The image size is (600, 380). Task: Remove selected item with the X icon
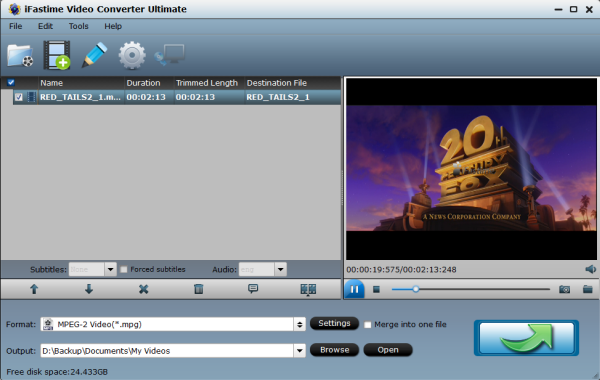tap(143, 289)
